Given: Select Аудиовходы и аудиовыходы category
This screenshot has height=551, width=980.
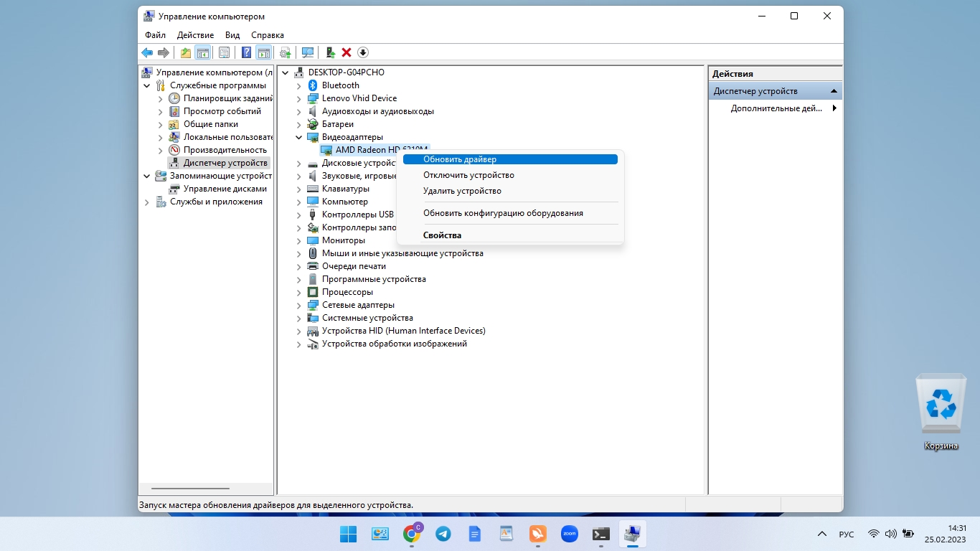Looking at the screenshot, I should point(378,111).
